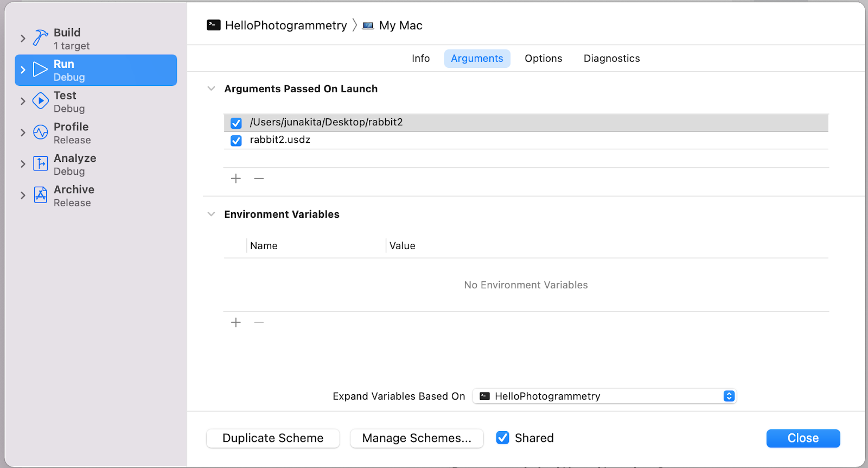Click My Mac destination in breadcrumb

[401, 26]
